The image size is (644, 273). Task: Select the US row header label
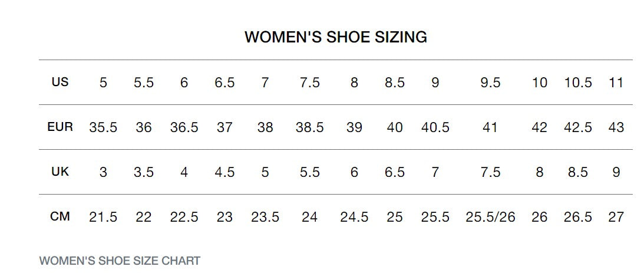60,83
